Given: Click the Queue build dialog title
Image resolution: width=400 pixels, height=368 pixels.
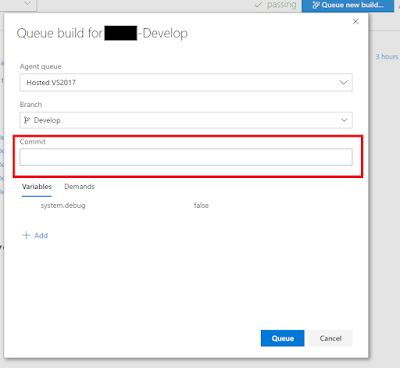Looking at the screenshot, I should tap(102, 33).
